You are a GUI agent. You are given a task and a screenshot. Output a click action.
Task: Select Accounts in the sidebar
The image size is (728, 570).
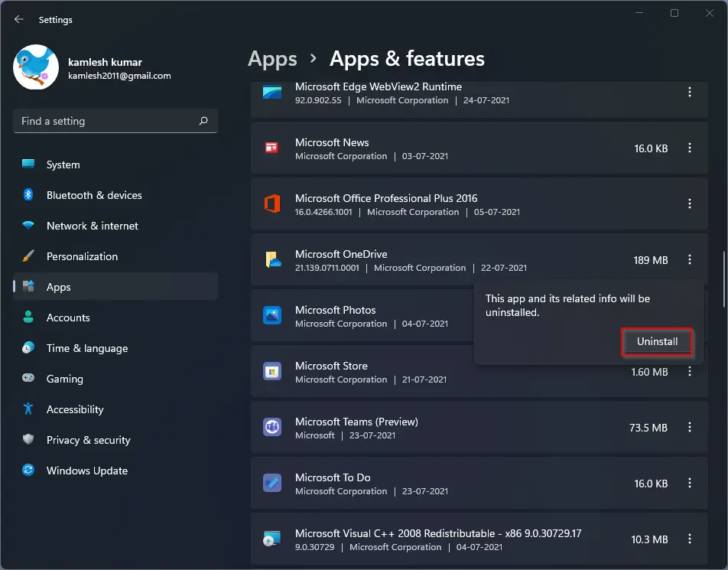(x=115, y=318)
